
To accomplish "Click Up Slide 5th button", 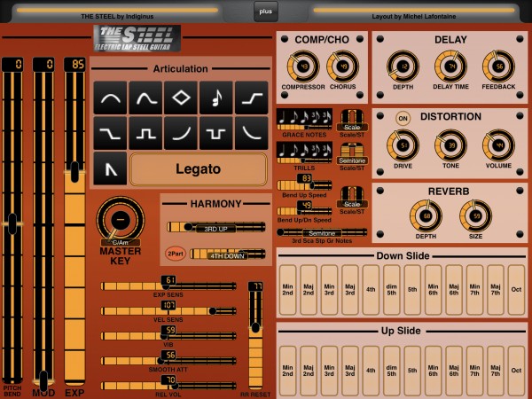I will pos(412,371).
